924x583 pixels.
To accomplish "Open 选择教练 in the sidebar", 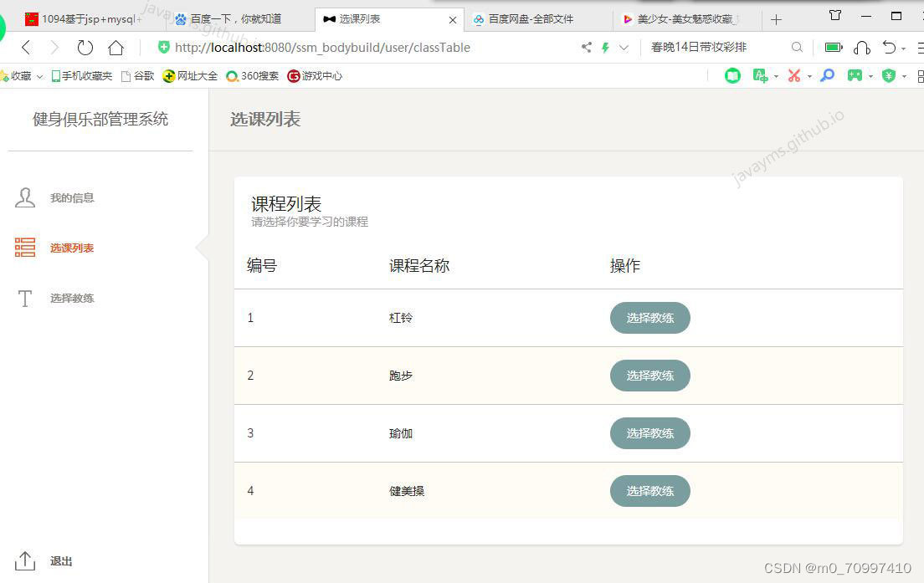I will (72, 298).
